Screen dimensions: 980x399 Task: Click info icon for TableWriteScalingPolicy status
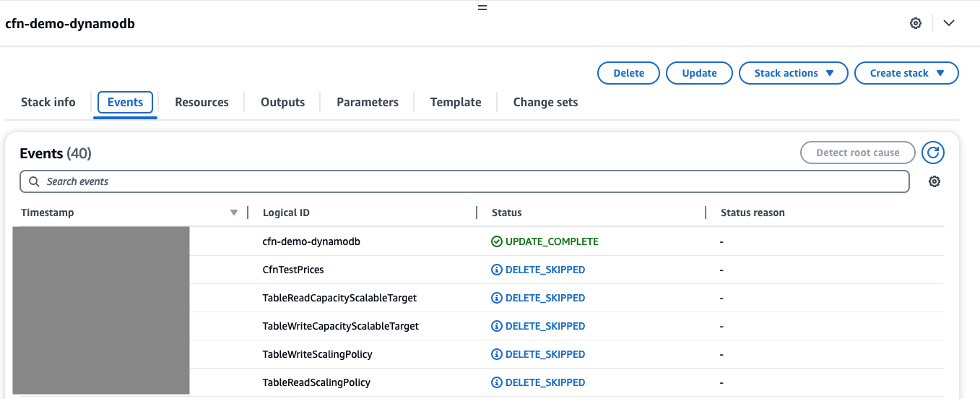[496, 354]
